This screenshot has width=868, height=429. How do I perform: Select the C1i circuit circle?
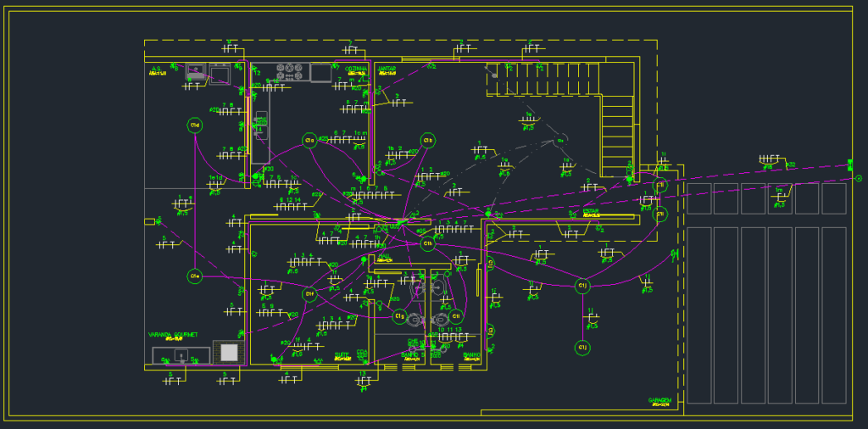tap(455, 316)
